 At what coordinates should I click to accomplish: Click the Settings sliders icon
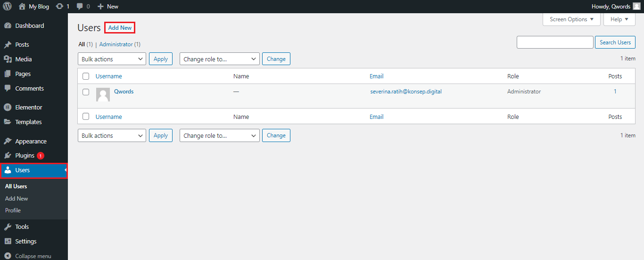(8, 242)
